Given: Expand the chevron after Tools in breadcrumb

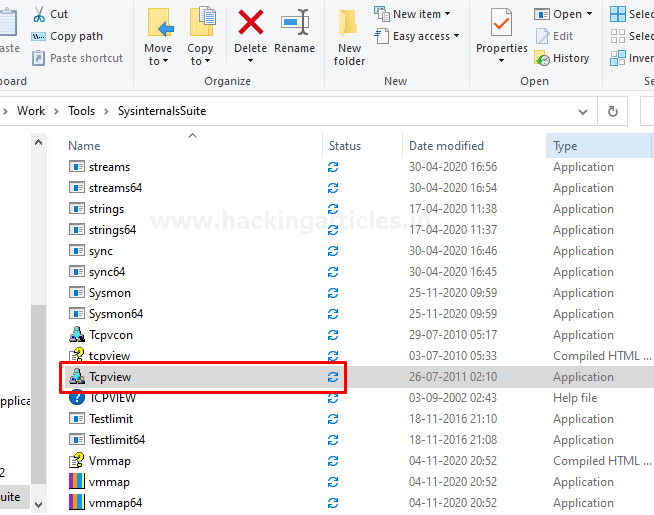Looking at the screenshot, I should coord(106,111).
